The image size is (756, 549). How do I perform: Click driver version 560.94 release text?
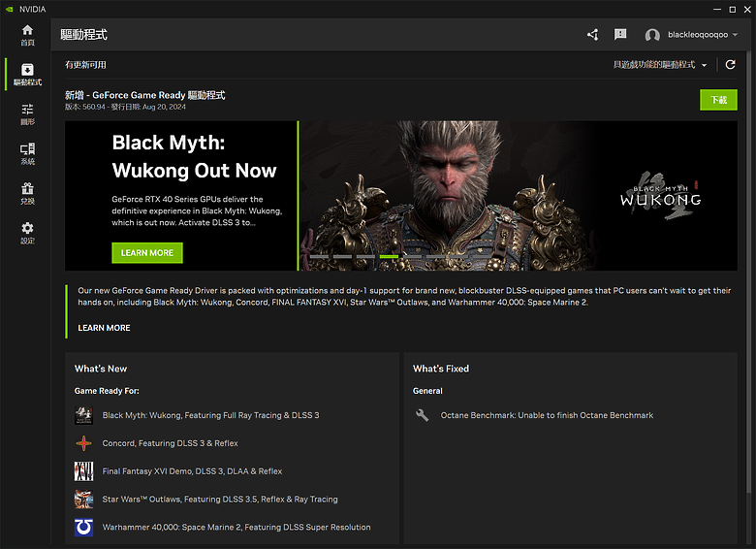coord(125,107)
